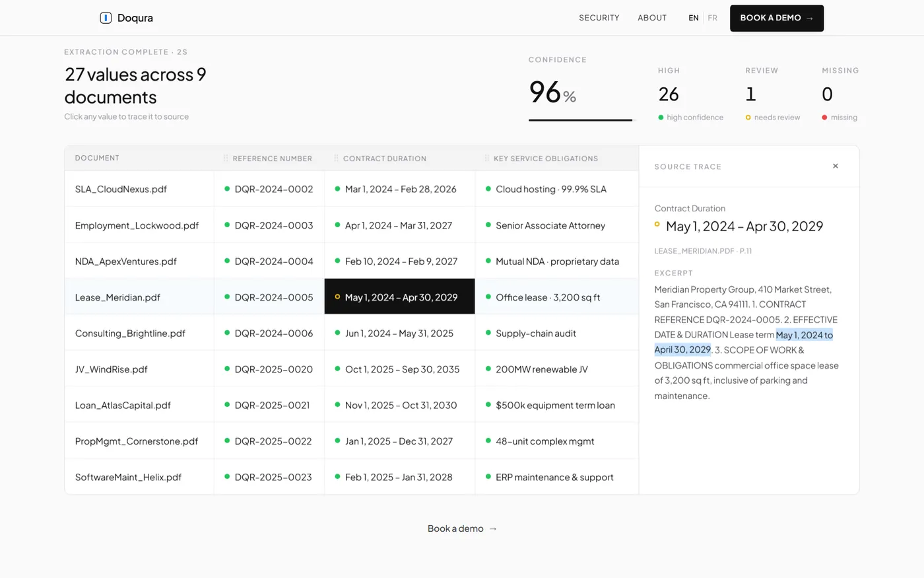Open the About page

click(x=652, y=18)
